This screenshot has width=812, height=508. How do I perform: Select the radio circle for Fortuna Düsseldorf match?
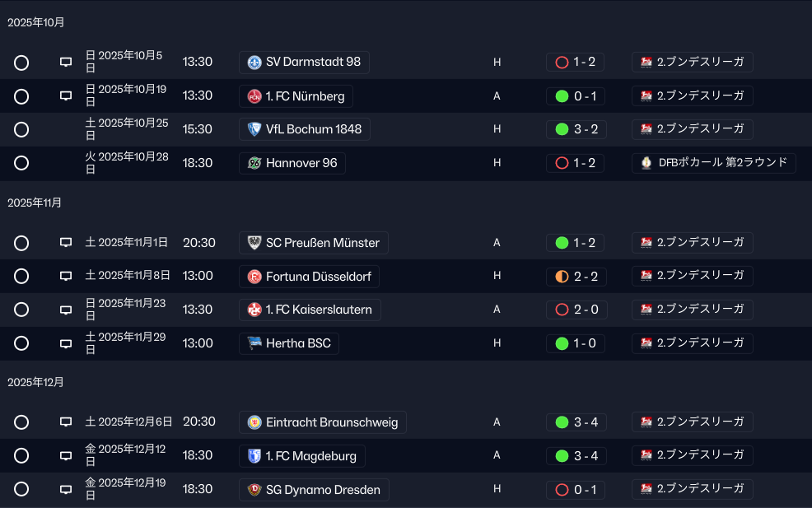pyautogui.click(x=21, y=276)
